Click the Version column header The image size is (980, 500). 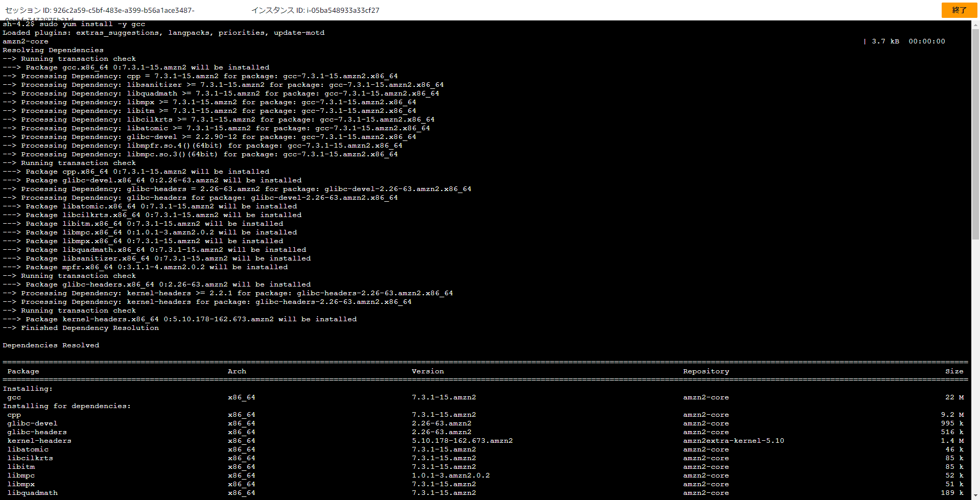(428, 371)
